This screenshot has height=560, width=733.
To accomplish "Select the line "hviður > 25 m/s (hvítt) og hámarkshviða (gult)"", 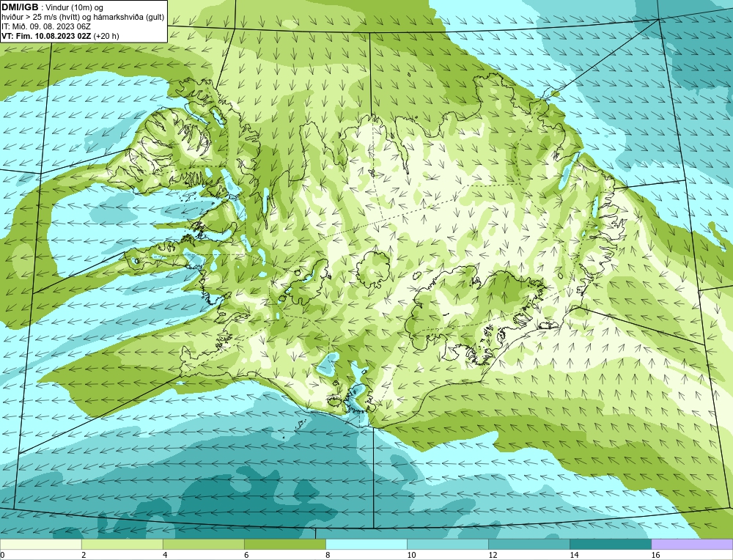I will pos(83,18).
